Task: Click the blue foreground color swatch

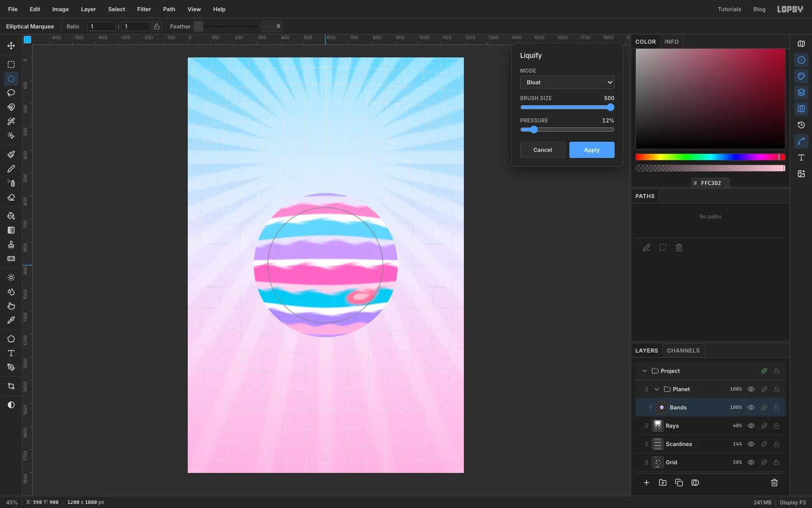Action: click(27, 40)
